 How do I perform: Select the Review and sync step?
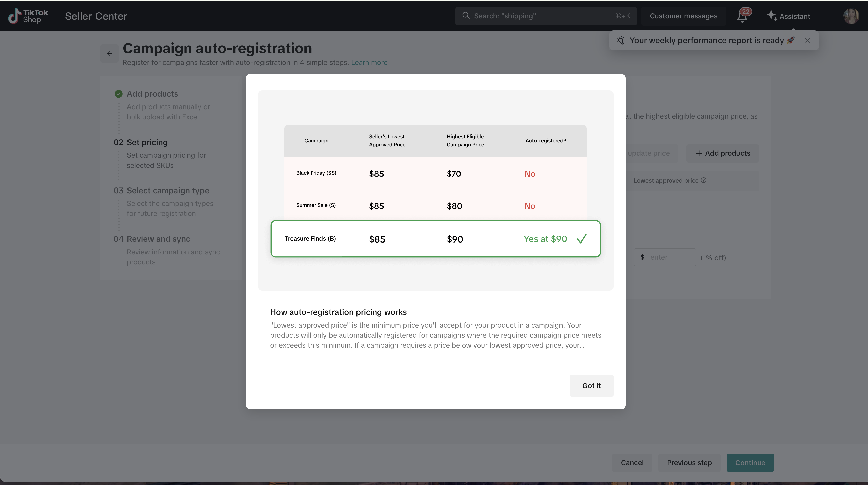[158, 239]
